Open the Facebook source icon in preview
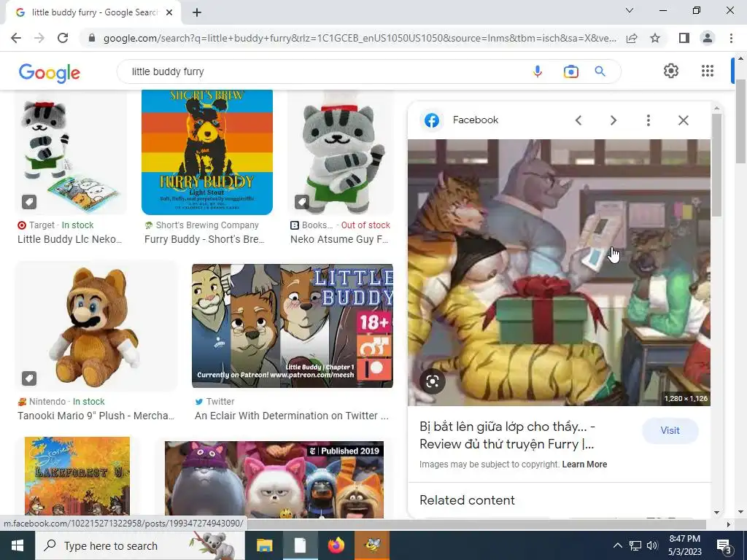The image size is (747, 560). pyautogui.click(x=432, y=120)
